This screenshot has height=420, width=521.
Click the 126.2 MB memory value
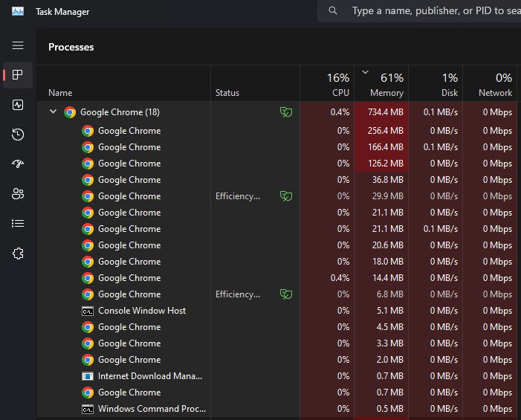pos(386,164)
